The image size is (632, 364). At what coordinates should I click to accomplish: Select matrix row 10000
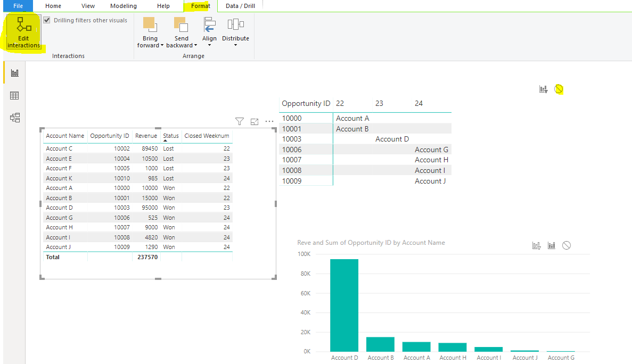365,118
